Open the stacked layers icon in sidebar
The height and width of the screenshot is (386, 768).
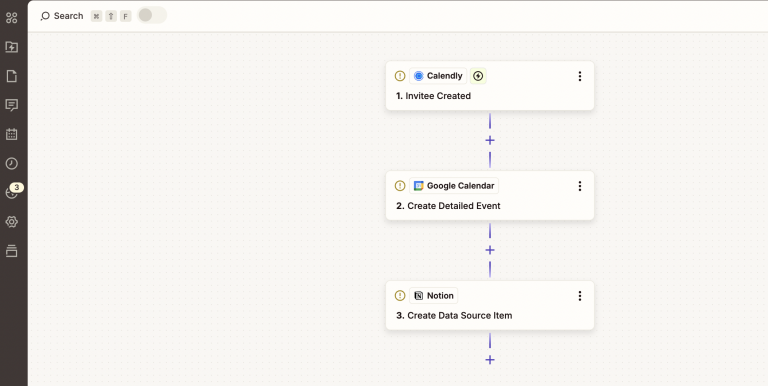(x=11, y=251)
